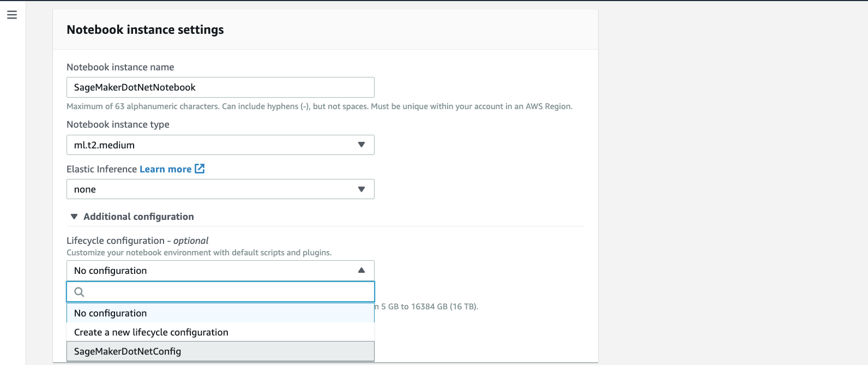Close the Lifecycle configuration dropdown
868x365 pixels.
[x=220, y=271]
